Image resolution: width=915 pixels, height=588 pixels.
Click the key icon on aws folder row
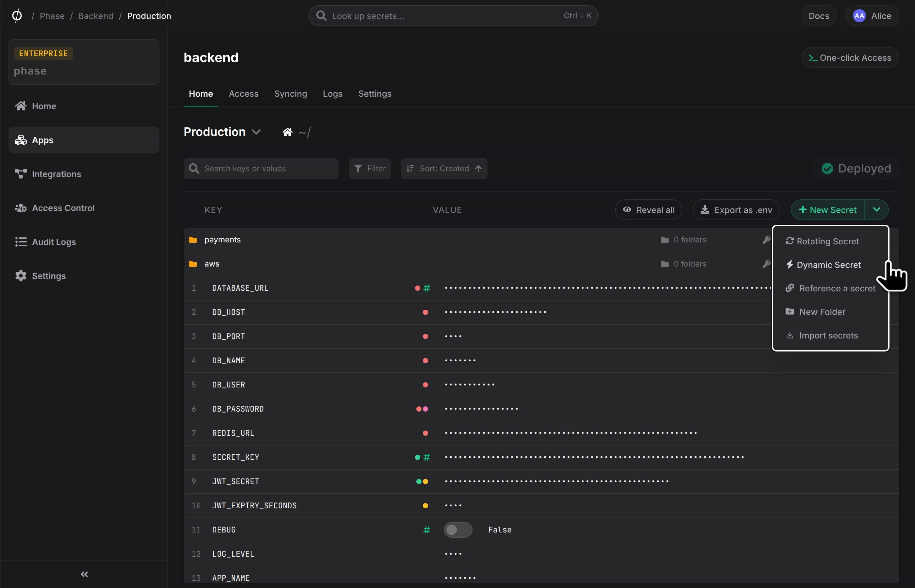[x=766, y=264]
